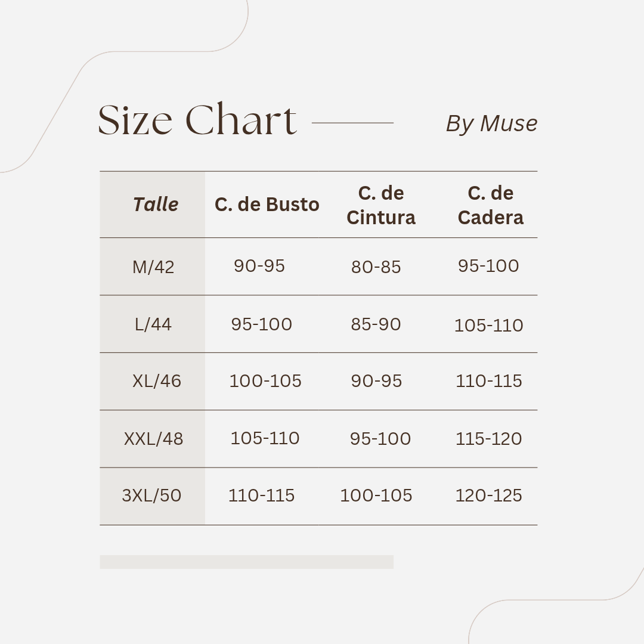644x644 pixels.
Task: Click the 120-125 hip value
Action: coord(488,496)
